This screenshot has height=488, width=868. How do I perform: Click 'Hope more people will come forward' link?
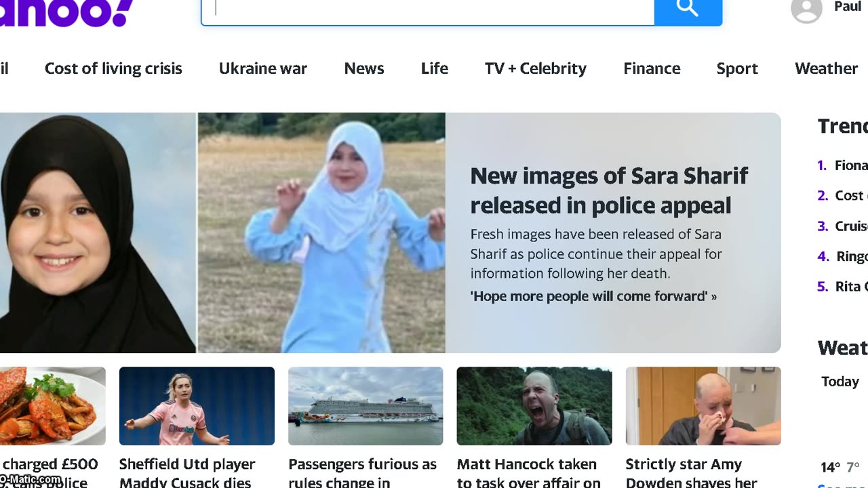tap(593, 296)
